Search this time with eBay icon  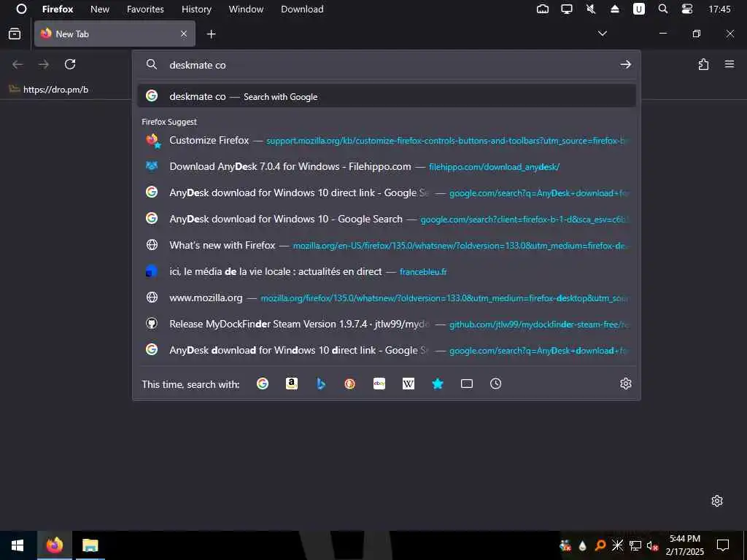point(379,384)
